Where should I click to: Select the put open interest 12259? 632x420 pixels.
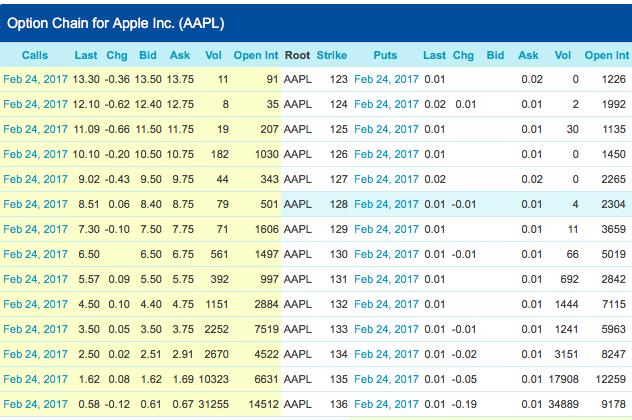pyautogui.click(x=611, y=379)
